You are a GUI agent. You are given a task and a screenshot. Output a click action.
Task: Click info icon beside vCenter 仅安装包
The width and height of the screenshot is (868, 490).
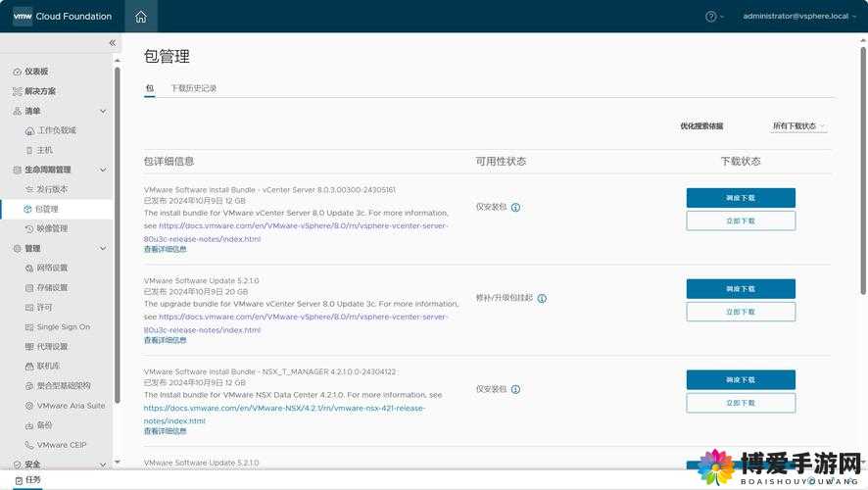(515, 208)
